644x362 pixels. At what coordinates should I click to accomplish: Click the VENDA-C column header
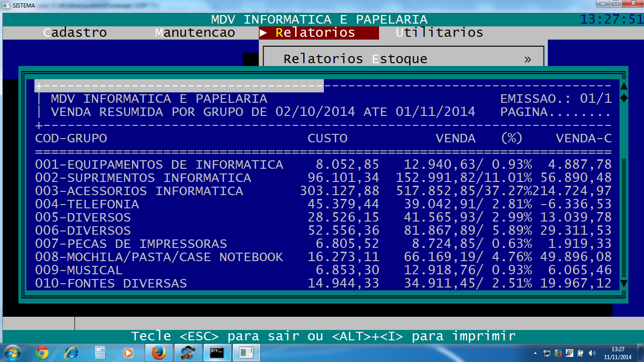[x=584, y=139]
